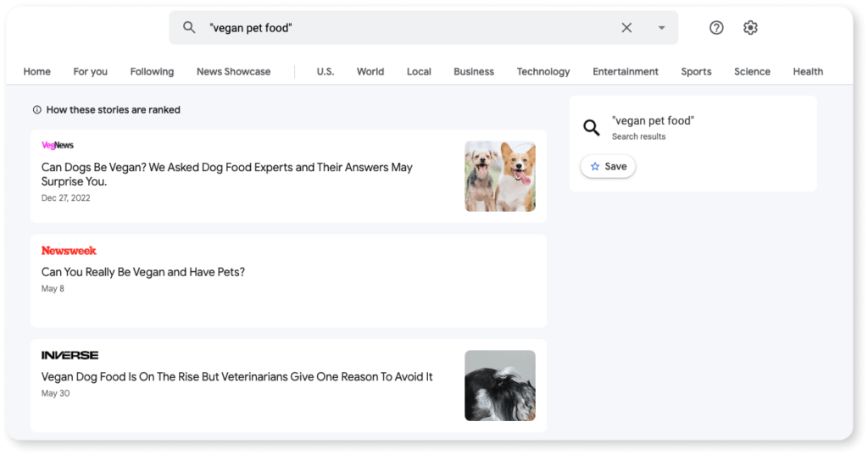Image resolution: width=868 pixels, height=455 pixels.
Task: Open the Settings gear icon
Action: click(x=750, y=28)
